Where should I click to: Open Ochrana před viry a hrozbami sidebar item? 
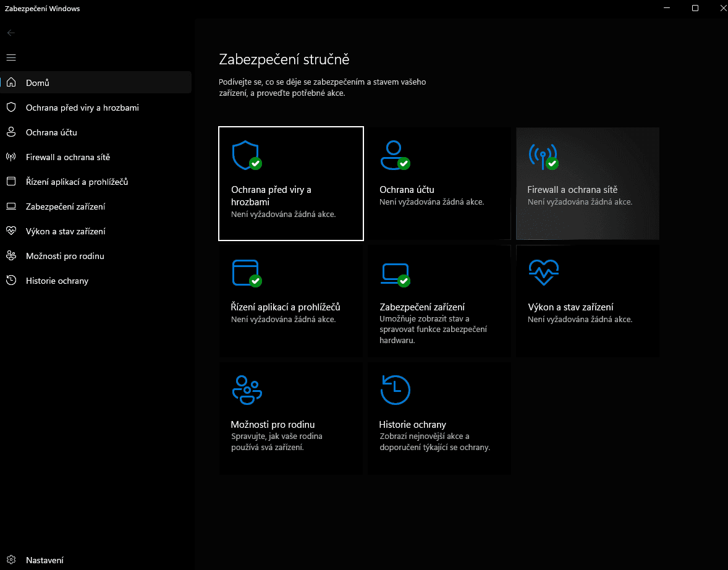96,108
